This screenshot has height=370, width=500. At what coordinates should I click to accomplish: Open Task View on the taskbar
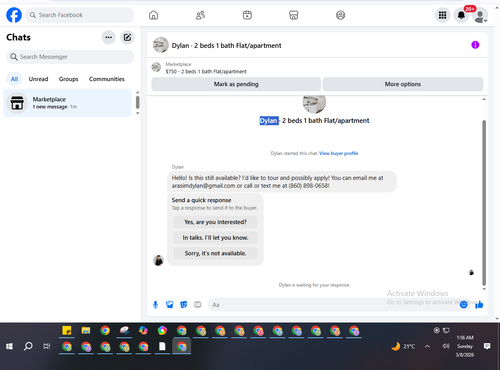[47, 346]
